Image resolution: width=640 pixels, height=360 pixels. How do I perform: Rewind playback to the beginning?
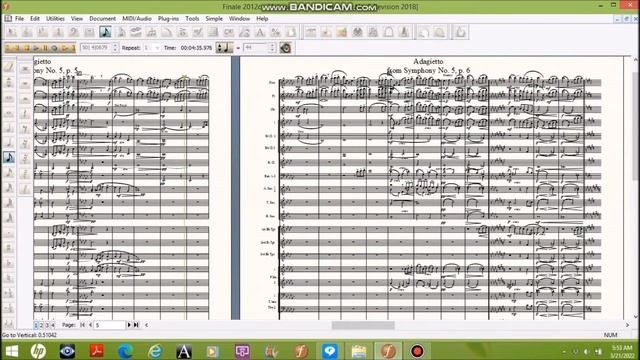pyautogui.click(x=8, y=48)
